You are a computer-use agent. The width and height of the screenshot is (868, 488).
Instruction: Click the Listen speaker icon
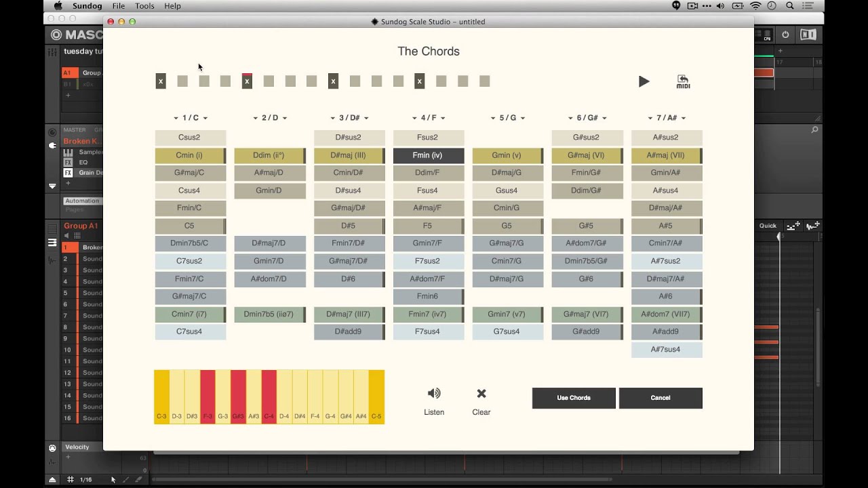tap(434, 393)
